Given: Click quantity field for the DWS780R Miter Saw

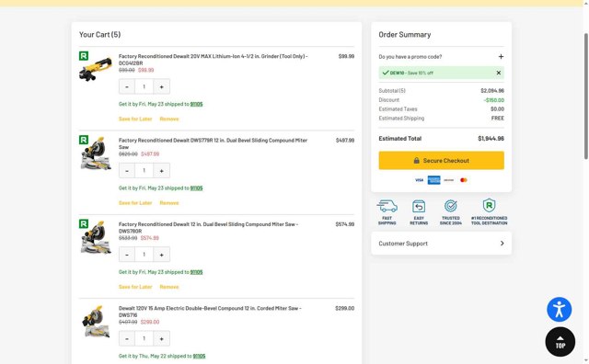Looking at the screenshot, I should [x=144, y=255].
